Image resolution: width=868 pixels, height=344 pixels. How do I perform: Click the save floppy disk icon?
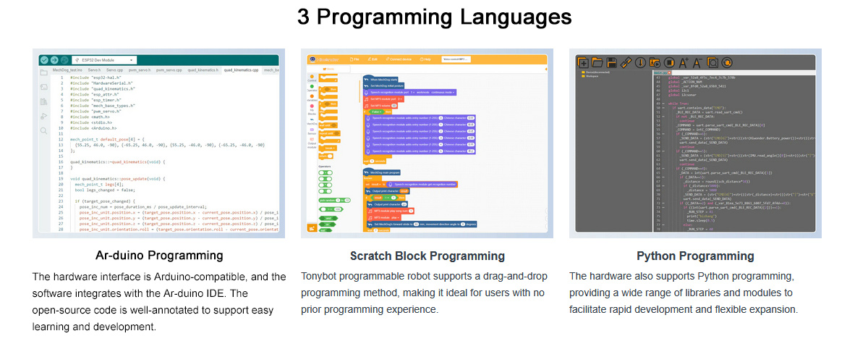coord(612,62)
